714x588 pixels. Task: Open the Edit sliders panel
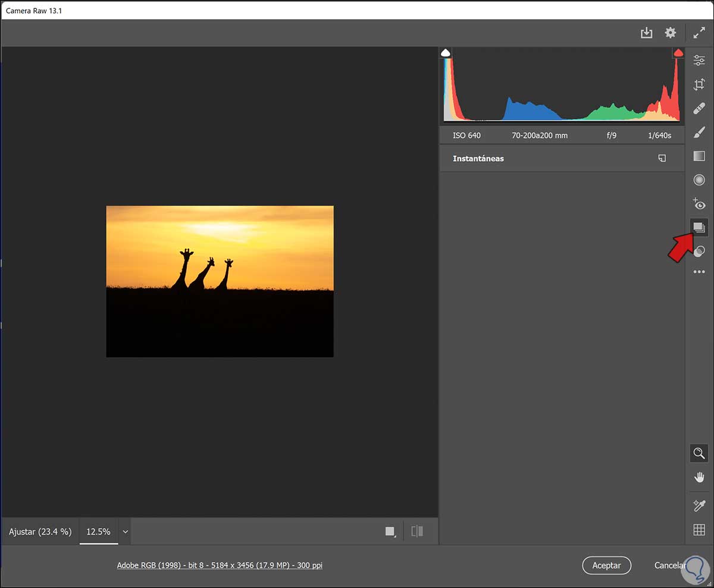click(699, 60)
